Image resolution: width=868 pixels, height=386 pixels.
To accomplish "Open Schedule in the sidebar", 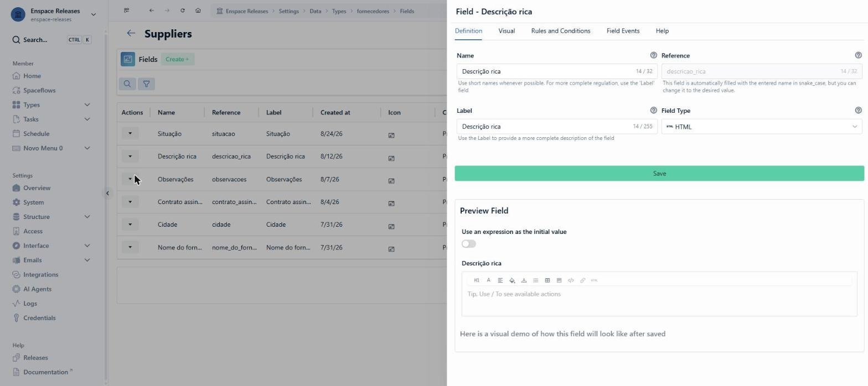I will 36,133.
